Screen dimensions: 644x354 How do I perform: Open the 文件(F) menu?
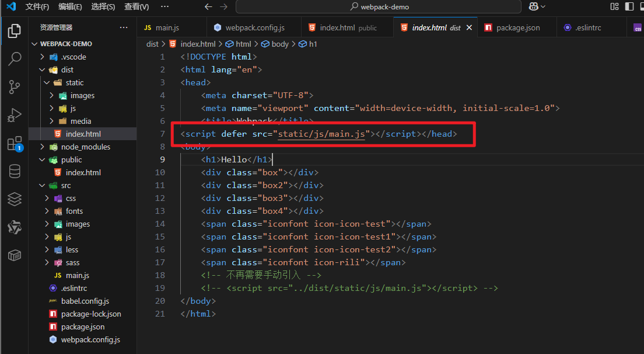pyautogui.click(x=37, y=6)
